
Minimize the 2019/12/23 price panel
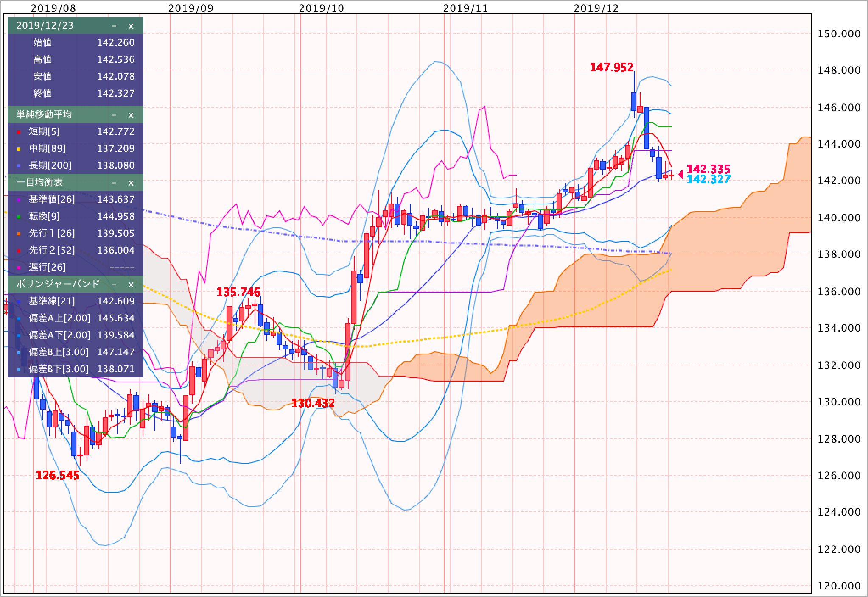coord(114,26)
